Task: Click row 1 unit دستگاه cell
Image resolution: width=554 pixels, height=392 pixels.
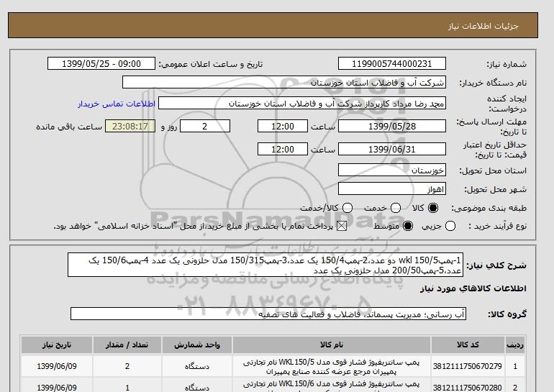Action: [197, 367]
